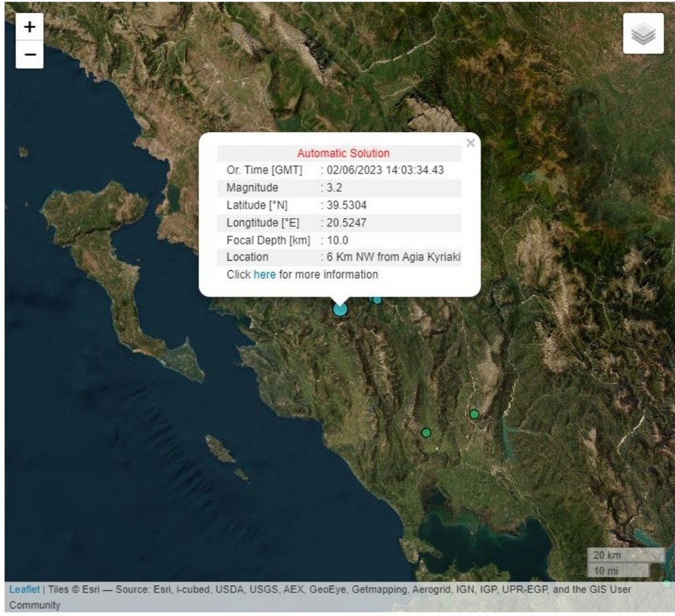The image size is (675, 616).
Task: Zoom in with the plus button
Action: [30, 27]
